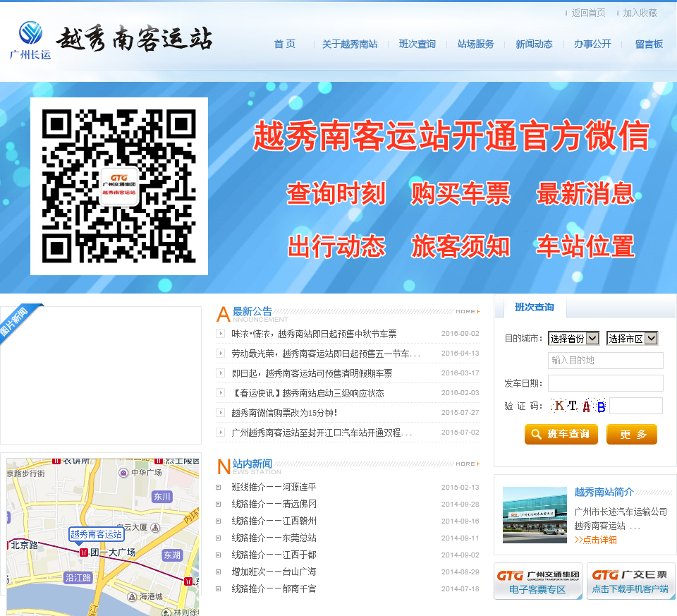
Task: Click the 站内新闻 MORE link
Action: click(x=468, y=464)
